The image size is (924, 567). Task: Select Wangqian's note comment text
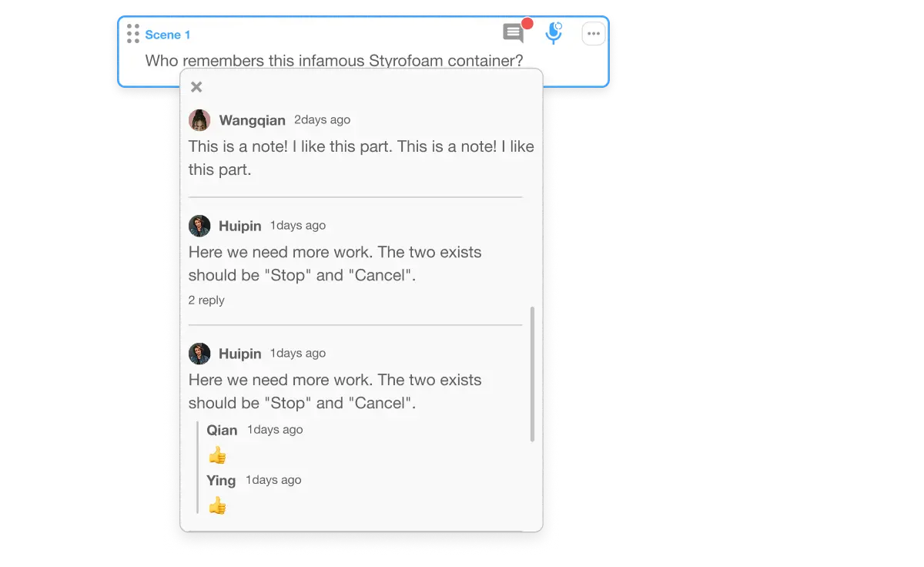[360, 158]
